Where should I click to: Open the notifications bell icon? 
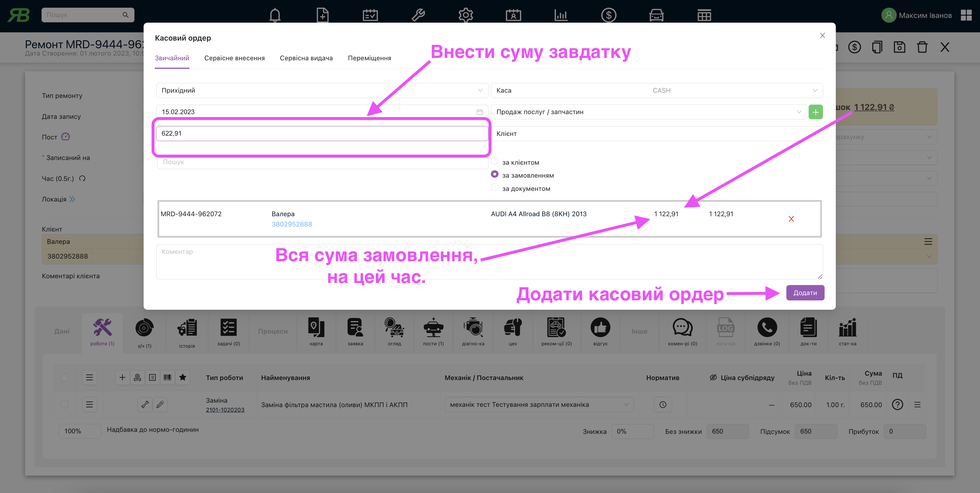click(275, 15)
